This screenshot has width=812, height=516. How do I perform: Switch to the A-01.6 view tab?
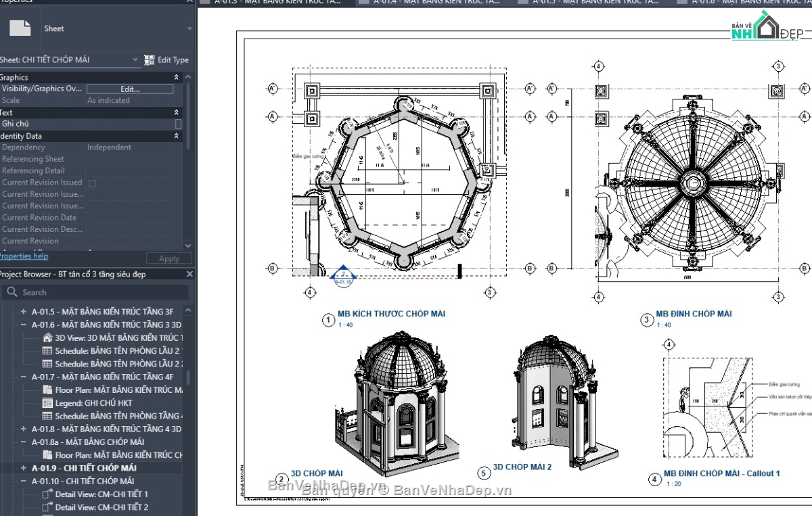[743, 3]
